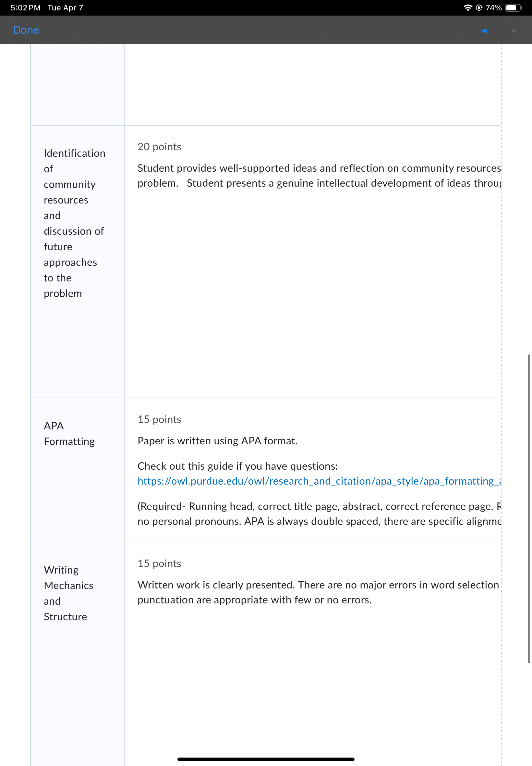532x766 pixels.
Task: Click the 15 points rating under APA Formatting
Action: pyautogui.click(x=159, y=419)
